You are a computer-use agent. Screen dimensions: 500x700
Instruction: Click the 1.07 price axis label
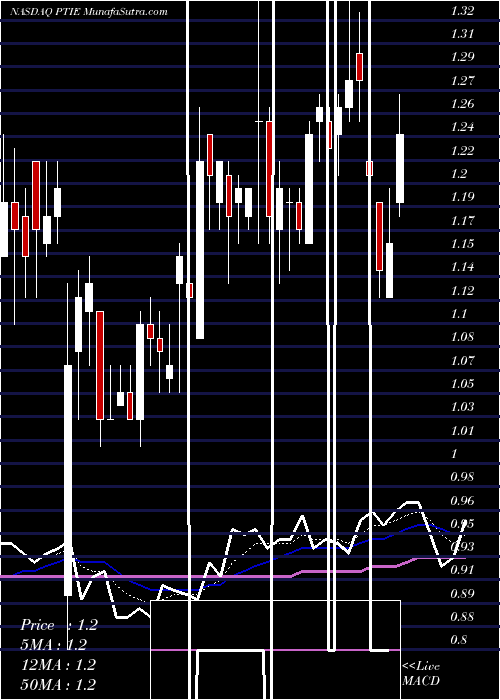(x=462, y=360)
